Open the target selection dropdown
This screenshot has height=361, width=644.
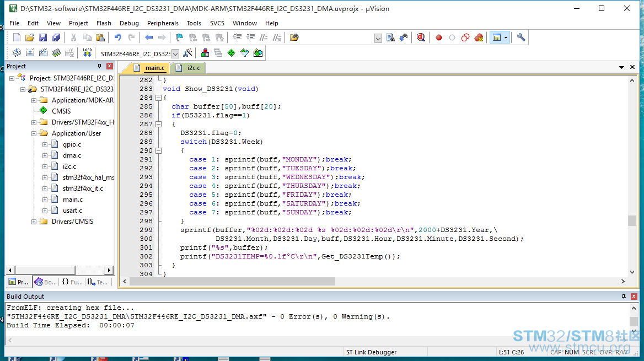(175, 53)
